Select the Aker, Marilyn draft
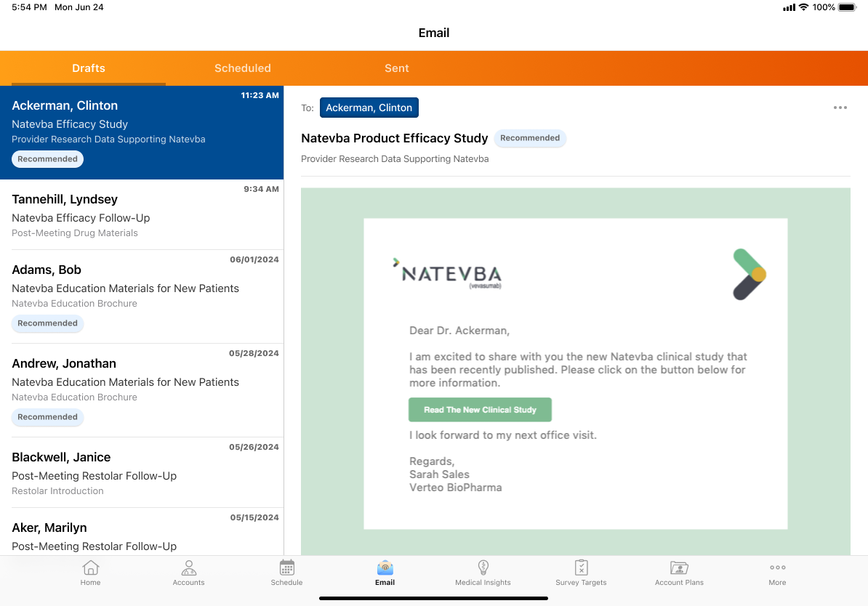Viewport: 868px width, 606px height. pyautogui.click(x=142, y=534)
